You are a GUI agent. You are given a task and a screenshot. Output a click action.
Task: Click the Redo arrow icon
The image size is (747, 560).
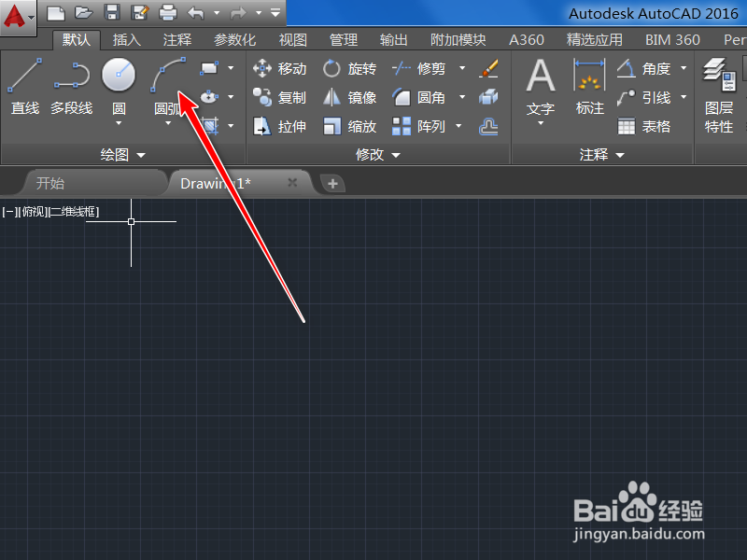[x=238, y=13]
